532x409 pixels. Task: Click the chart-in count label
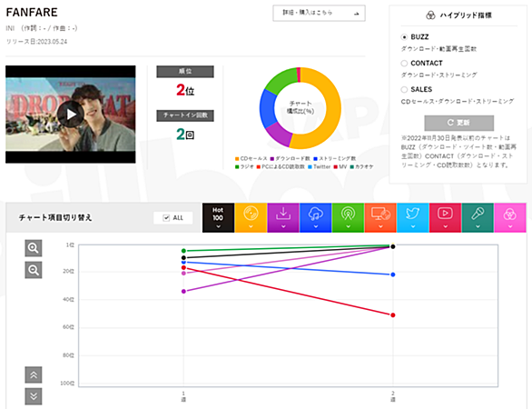tap(185, 115)
